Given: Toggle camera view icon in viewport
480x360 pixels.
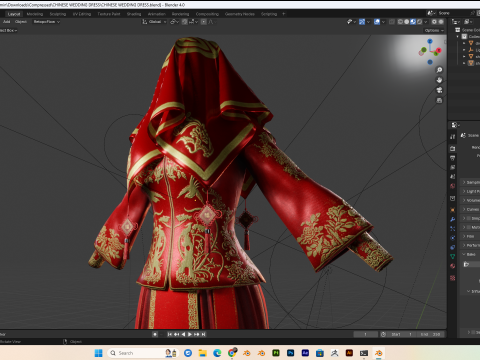Looking at the screenshot, I should coord(439,90).
